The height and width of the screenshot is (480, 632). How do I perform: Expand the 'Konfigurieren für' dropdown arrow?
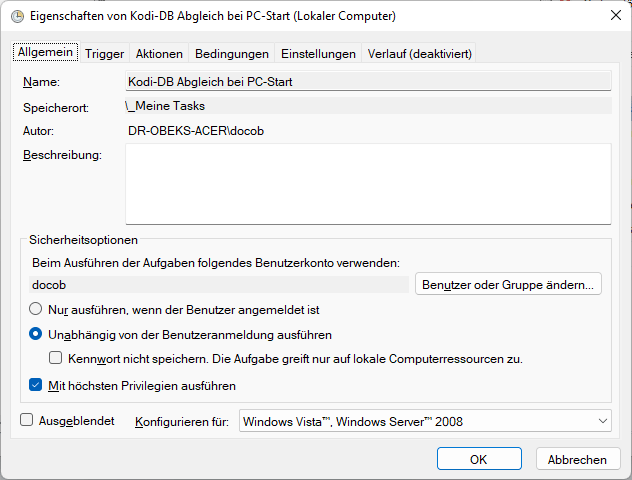click(603, 421)
